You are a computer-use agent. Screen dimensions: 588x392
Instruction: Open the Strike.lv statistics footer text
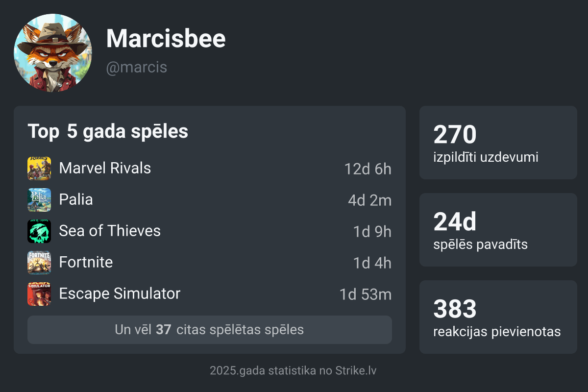coord(293,370)
